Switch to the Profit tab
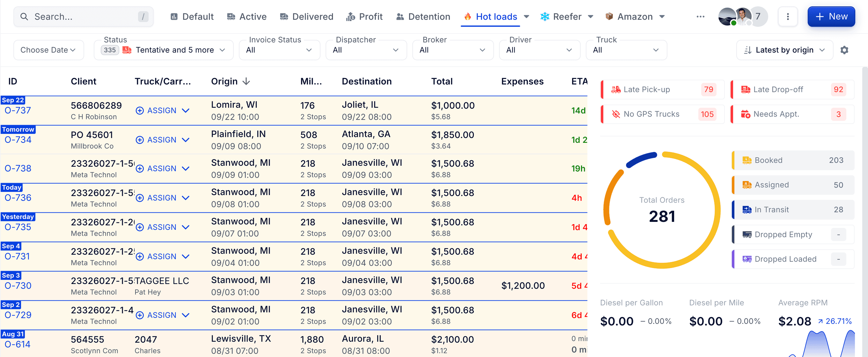868x357 pixels. [364, 17]
